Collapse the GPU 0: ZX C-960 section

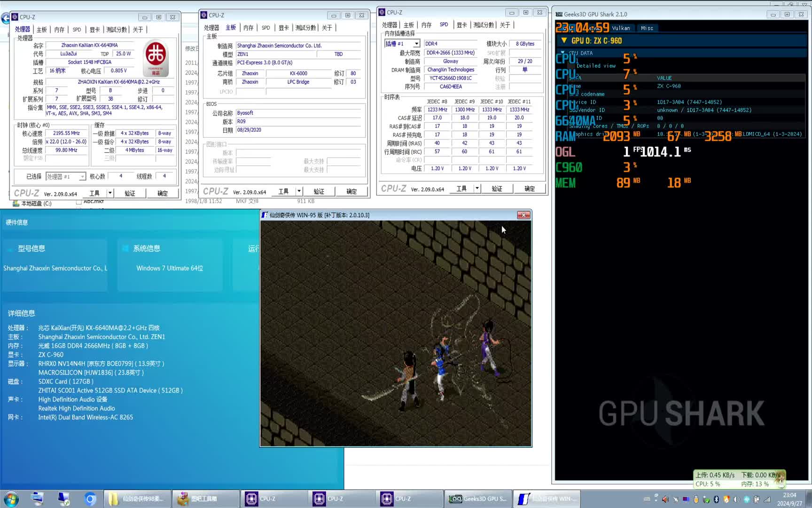click(564, 41)
